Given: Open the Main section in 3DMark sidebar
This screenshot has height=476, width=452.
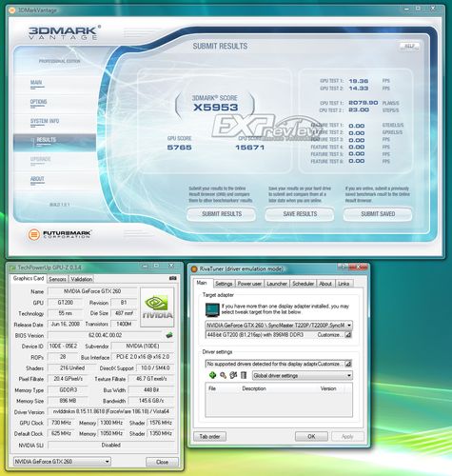Looking at the screenshot, I should coord(36,83).
